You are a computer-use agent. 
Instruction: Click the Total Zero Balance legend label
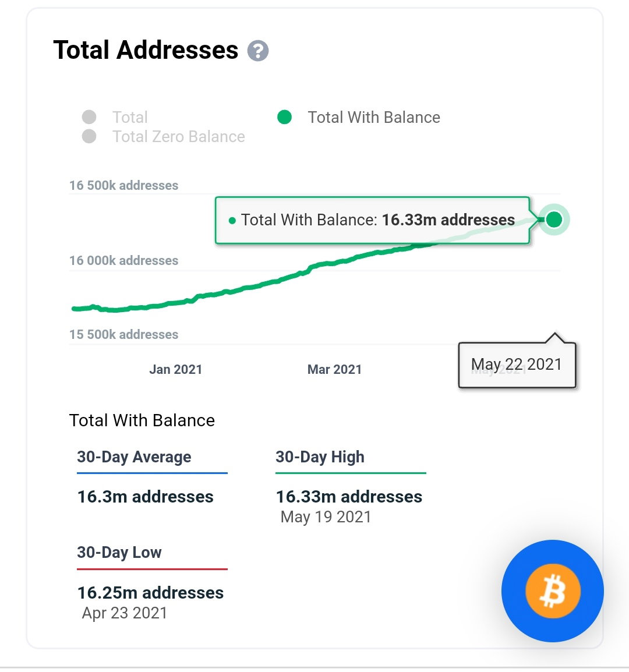tap(178, 137)
